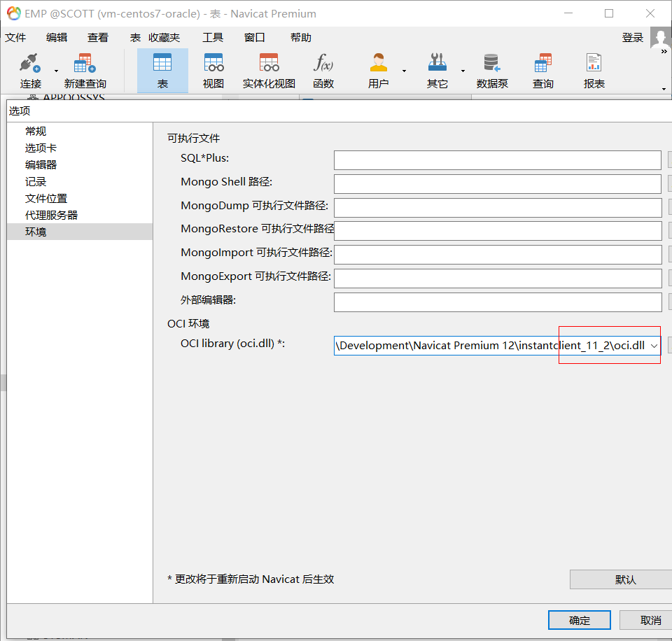
Task: Open the New Query (新建查询) tool
Action: tap(85, 64)
